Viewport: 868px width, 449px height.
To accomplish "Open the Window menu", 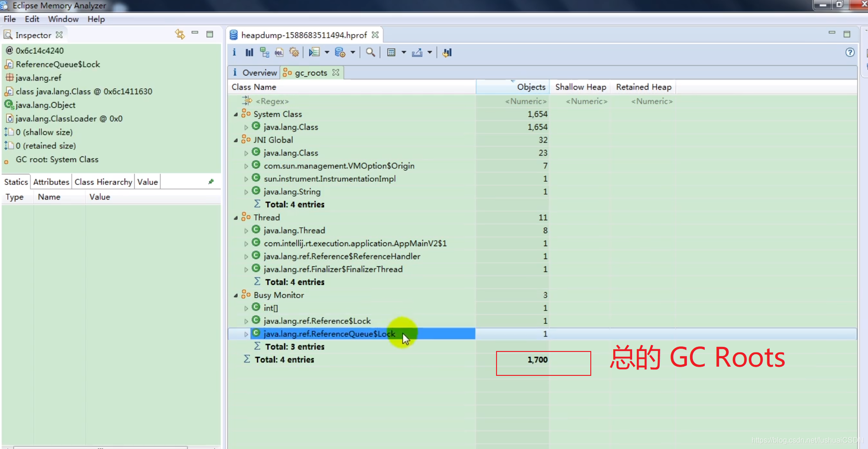I will 63,19.
